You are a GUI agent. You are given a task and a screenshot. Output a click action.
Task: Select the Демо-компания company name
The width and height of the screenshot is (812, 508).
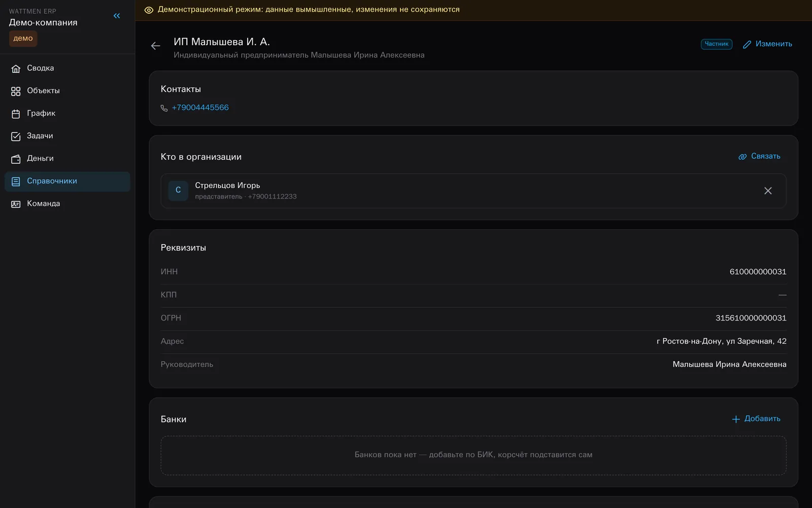tap(43, 23)
